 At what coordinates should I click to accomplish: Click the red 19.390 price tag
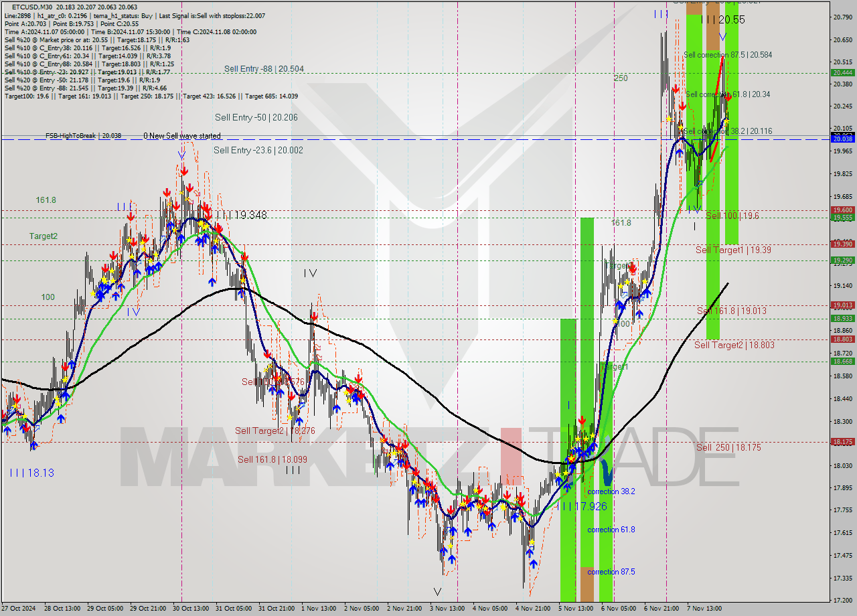(x=842, y=244)
